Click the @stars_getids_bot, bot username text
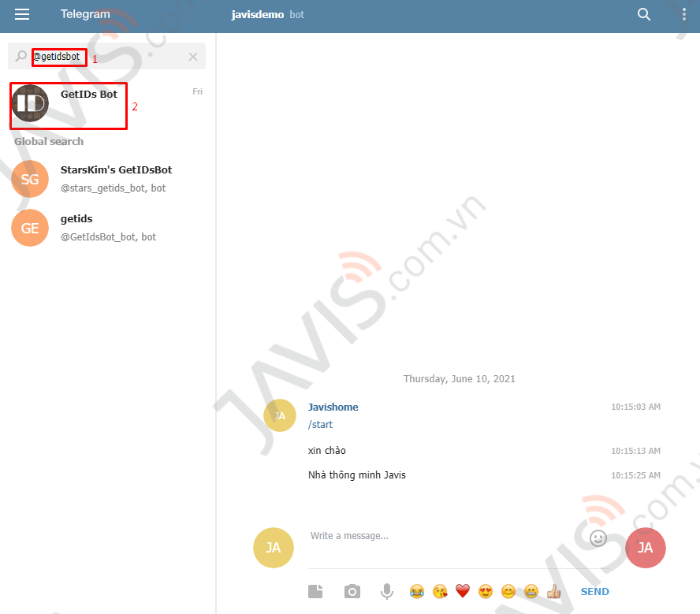 click(113, 188)
